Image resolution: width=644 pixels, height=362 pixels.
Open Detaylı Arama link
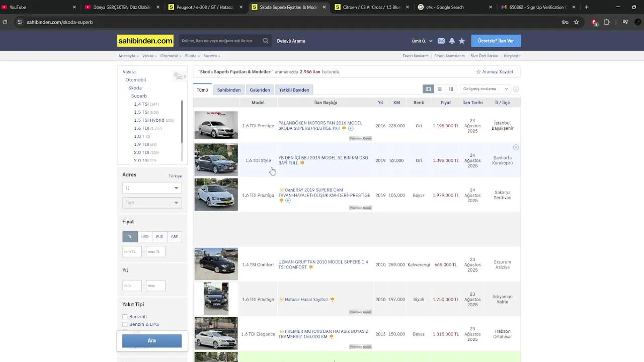pyautogui.click(x=291, y=41)
